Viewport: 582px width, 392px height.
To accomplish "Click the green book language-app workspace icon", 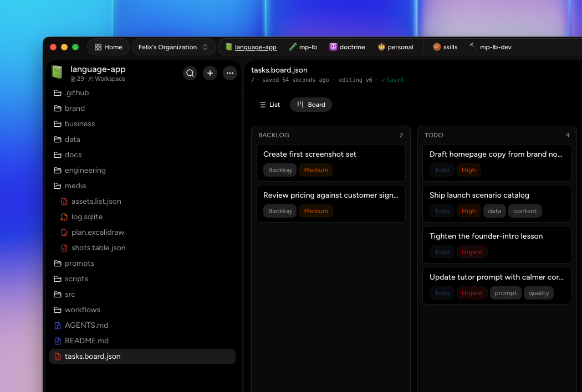I will pos(57,72).
